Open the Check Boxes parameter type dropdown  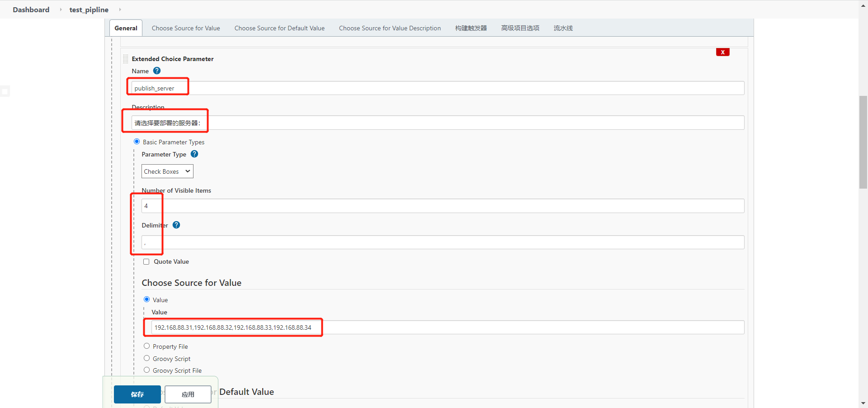click(x=167, y=171)
